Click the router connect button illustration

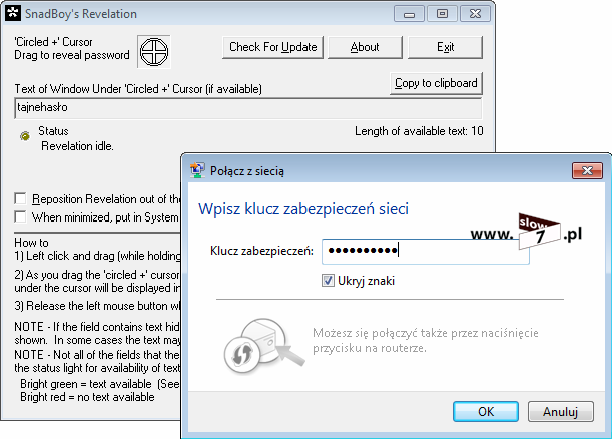coord(263,347)
